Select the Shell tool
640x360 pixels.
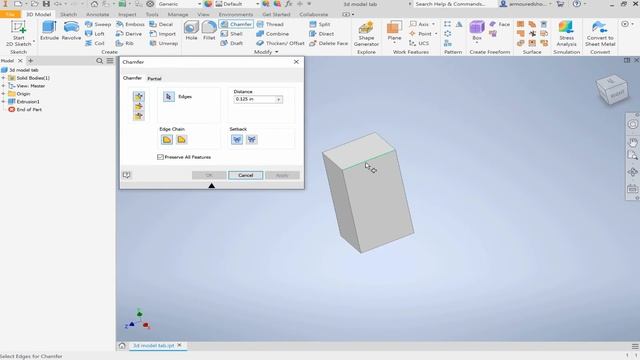[x=231, y=34]
